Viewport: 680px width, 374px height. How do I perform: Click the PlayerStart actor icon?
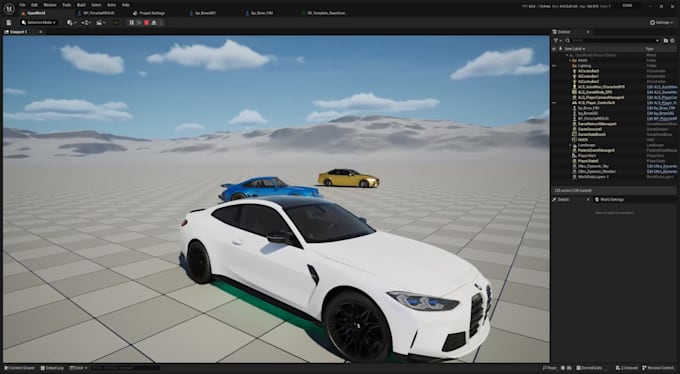pos(575,155)
